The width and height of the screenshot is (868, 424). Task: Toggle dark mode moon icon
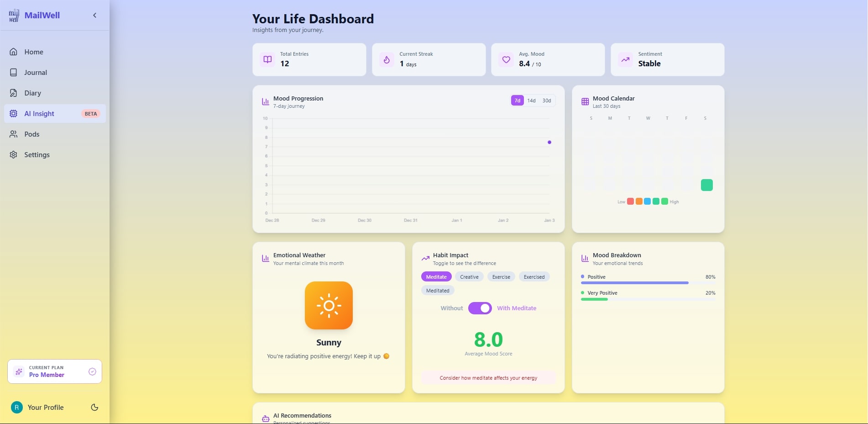[x=94, y=408]
